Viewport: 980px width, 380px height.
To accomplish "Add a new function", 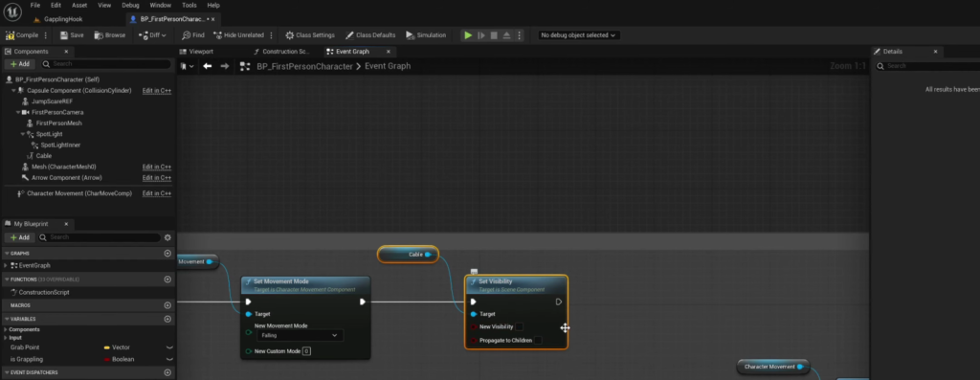I will (167, 279).
